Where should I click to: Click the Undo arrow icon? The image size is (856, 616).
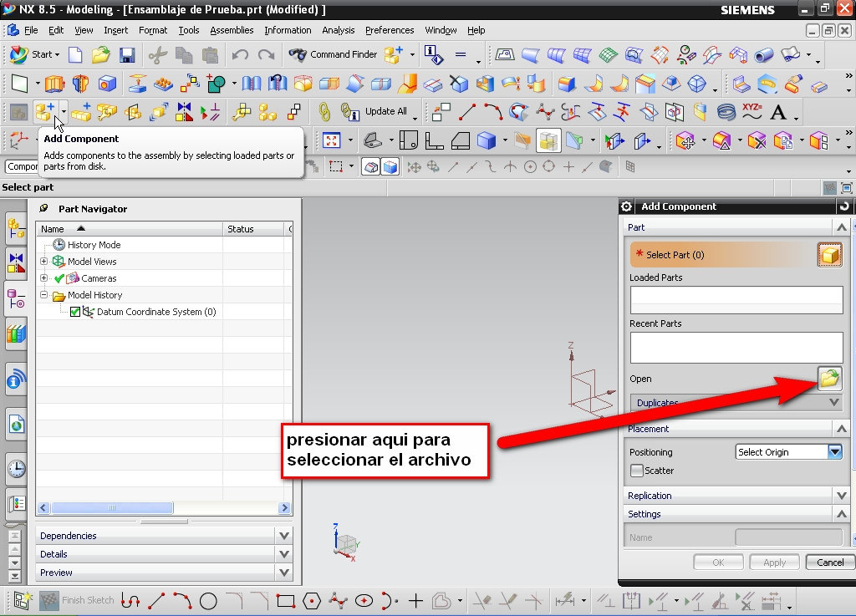(240, 55)
